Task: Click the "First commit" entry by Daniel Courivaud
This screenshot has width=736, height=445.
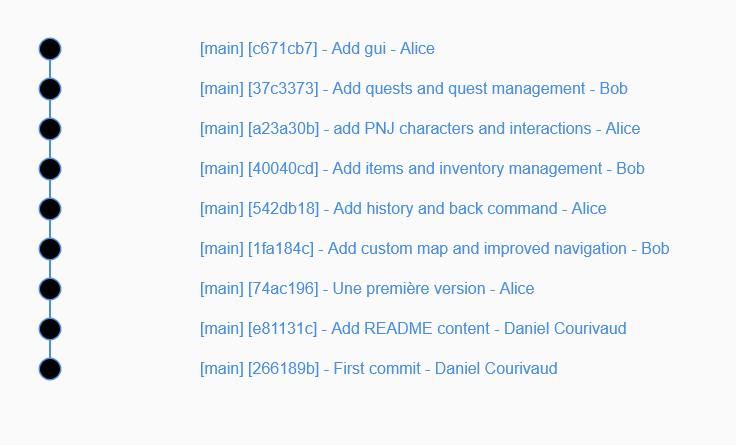Action: pyautogui.click(x=379, y=368)
